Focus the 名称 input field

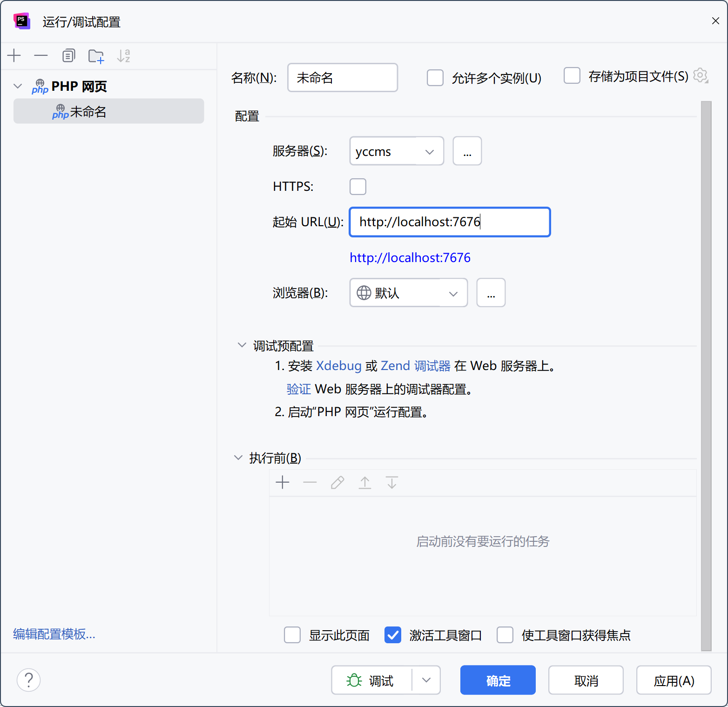(343, 78)
